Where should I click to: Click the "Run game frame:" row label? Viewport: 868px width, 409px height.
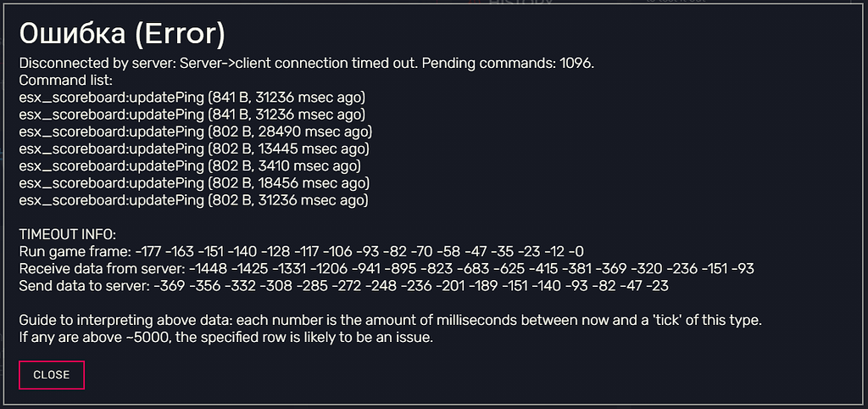click(x=71, y=251)
